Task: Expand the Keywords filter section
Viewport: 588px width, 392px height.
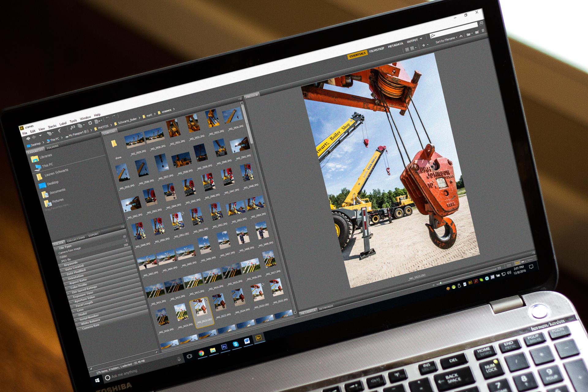Action: click(71, 264)
